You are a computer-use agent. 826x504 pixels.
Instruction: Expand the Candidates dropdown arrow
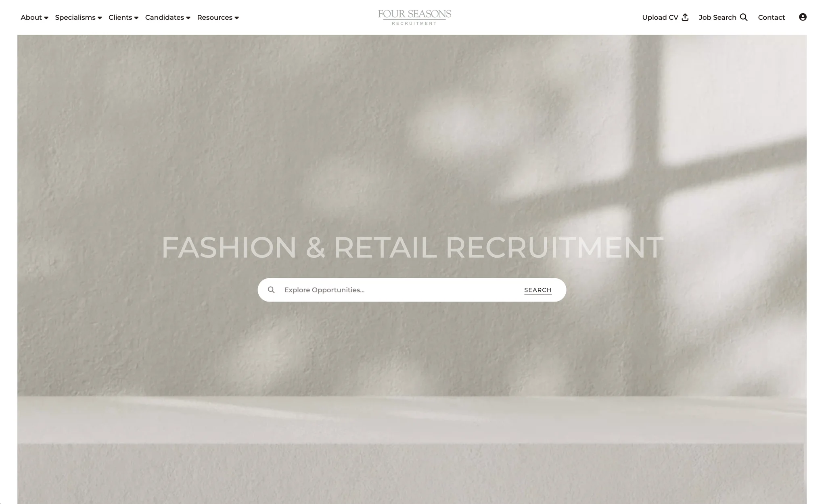(x=188, y=18)
